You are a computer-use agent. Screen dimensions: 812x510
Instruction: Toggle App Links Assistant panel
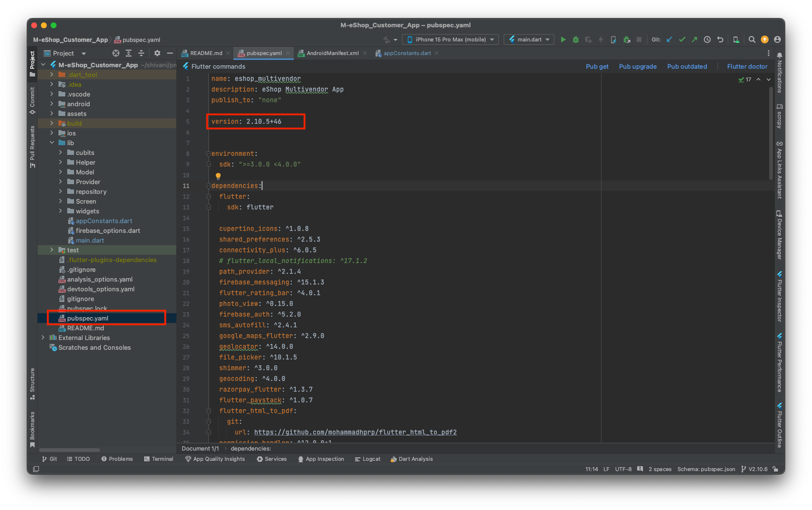(779, 170)
